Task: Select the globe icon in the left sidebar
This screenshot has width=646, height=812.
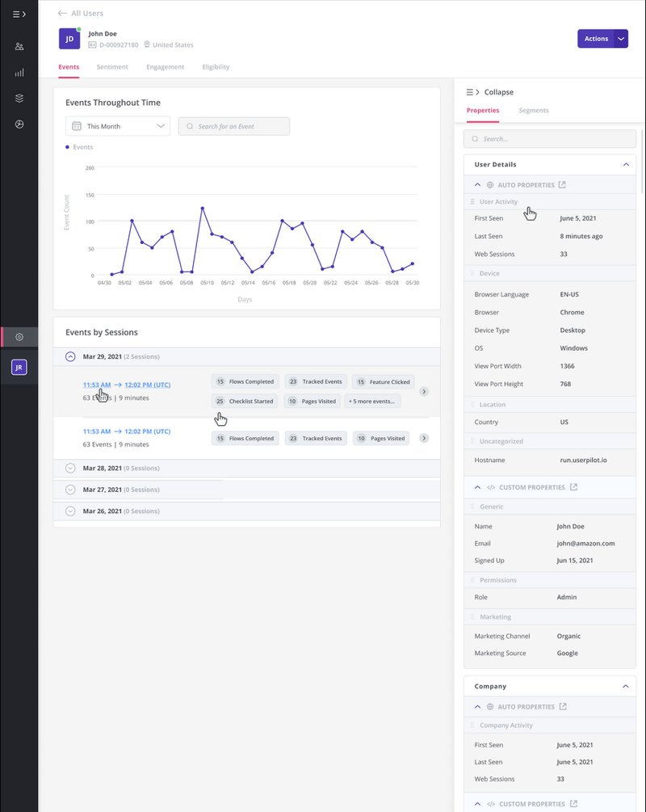Action: (18, 124)
